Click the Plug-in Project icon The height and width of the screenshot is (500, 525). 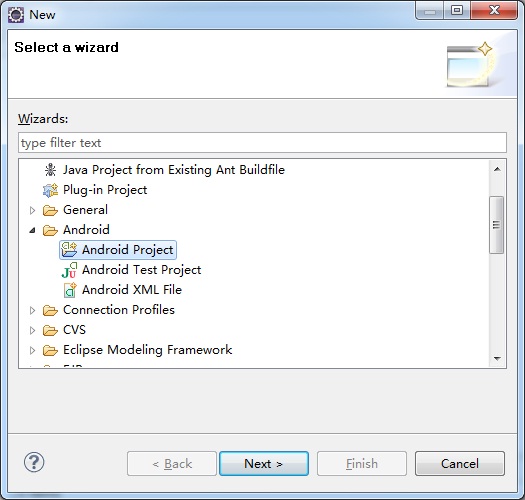[50, 190]
